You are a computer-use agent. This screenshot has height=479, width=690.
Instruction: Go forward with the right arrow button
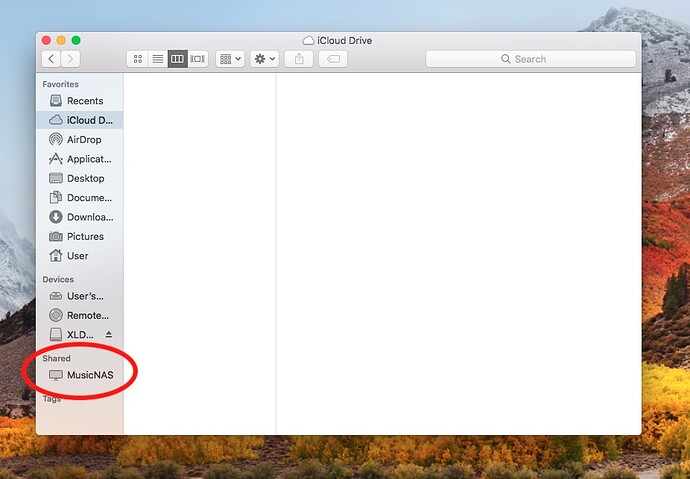70,59
